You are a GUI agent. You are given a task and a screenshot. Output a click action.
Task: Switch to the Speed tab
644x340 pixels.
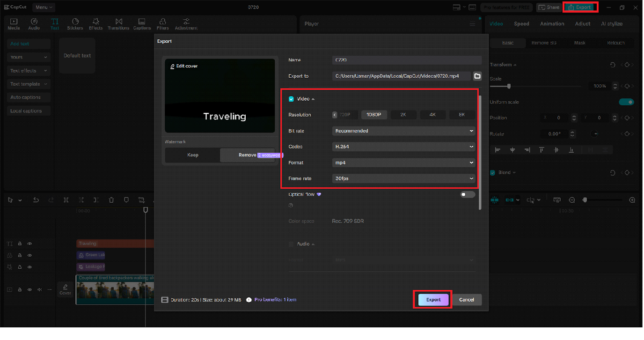click(x=521, y=23)
